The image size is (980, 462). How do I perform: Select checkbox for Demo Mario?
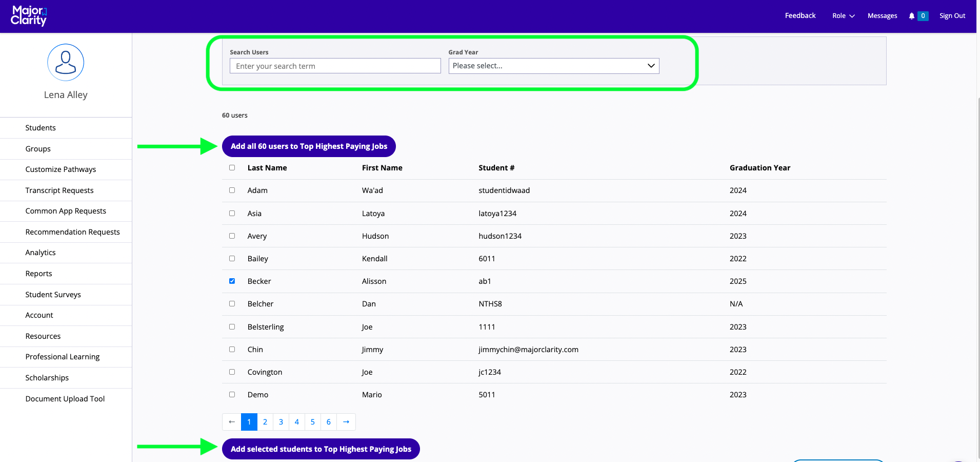[x=232, y=395]
